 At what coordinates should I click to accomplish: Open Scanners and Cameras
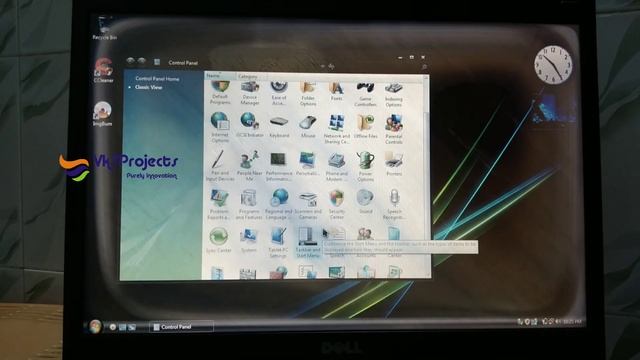308,205
